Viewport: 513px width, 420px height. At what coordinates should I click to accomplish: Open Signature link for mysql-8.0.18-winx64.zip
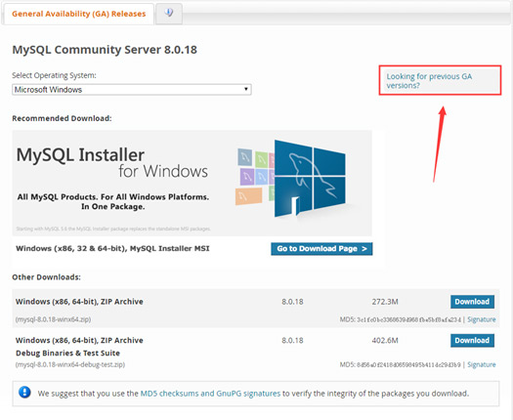[x=482, y=319]
